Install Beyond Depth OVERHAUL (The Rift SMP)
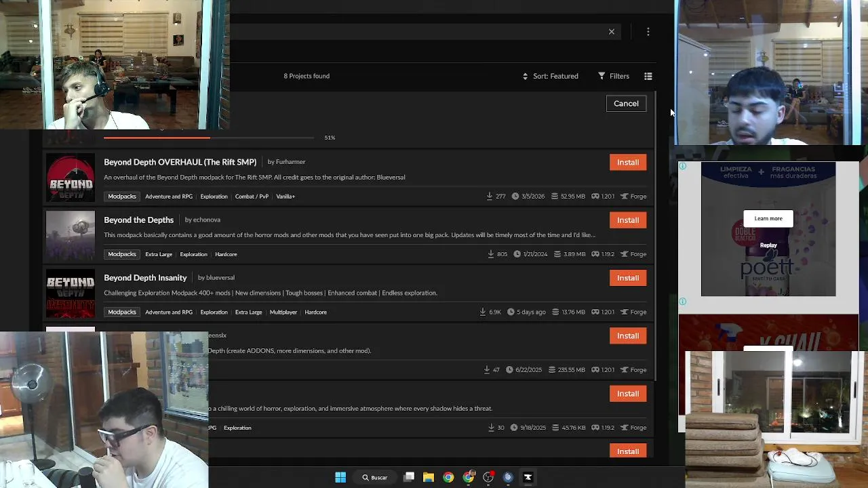868x488 pixels. click(628, 162)
